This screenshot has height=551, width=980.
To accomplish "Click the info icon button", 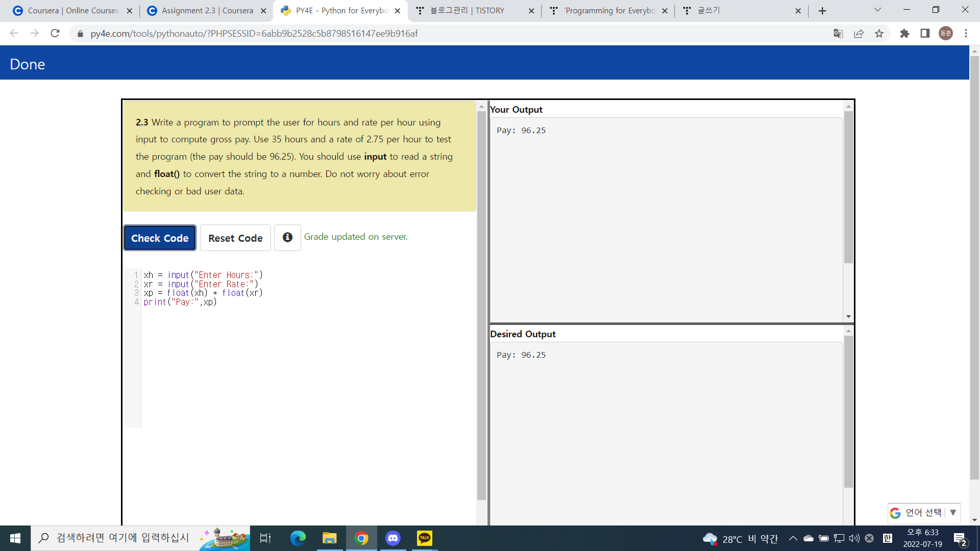I will coord(287,238).
